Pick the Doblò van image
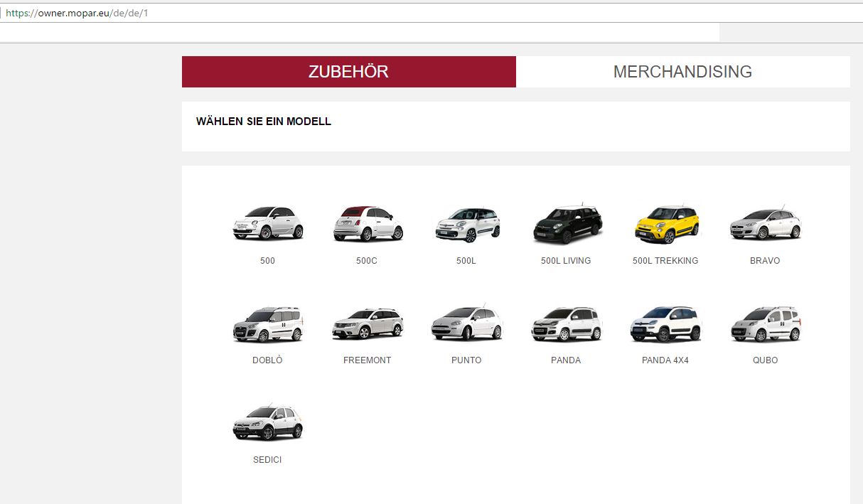Image resolution: width=863 pixels, height=504 pixels. [268, 324]
